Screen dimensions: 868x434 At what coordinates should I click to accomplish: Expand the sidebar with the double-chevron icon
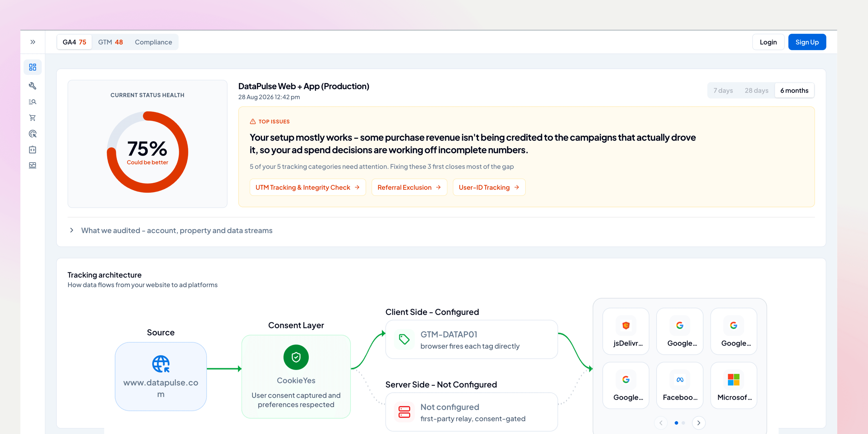tap(33, 42)
